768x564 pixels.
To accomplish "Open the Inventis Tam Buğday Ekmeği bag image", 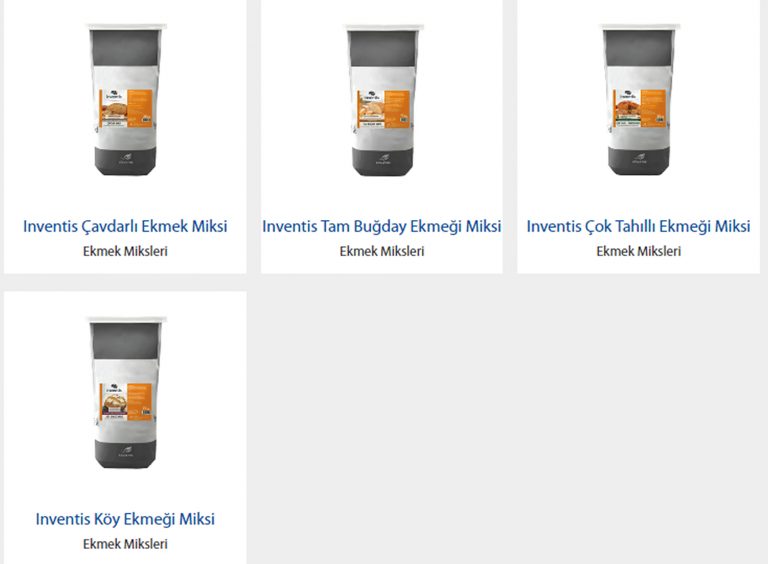I will [383, 100].
